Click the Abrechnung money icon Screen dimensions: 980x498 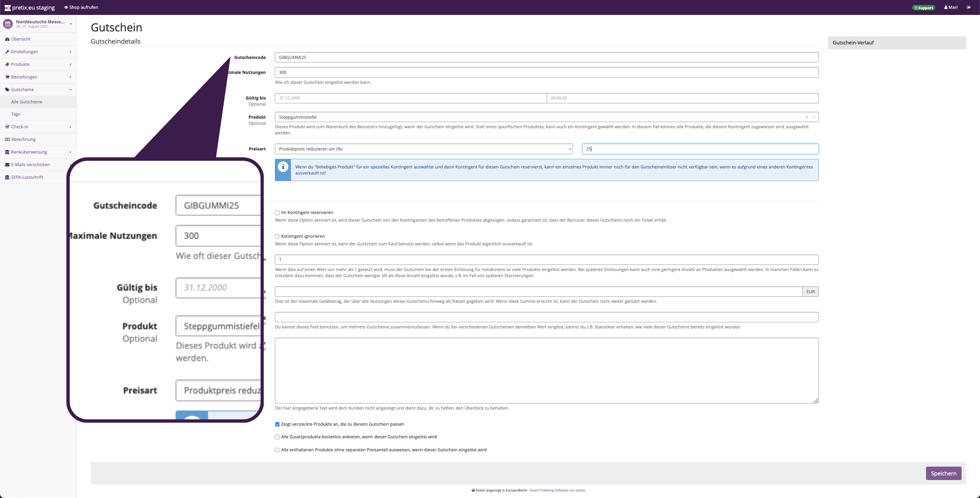pyautogui.click(x=7, y=139)
